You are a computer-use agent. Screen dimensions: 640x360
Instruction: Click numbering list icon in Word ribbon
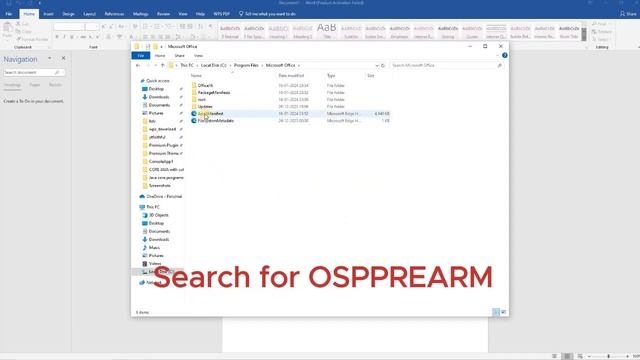click(158, 27)
